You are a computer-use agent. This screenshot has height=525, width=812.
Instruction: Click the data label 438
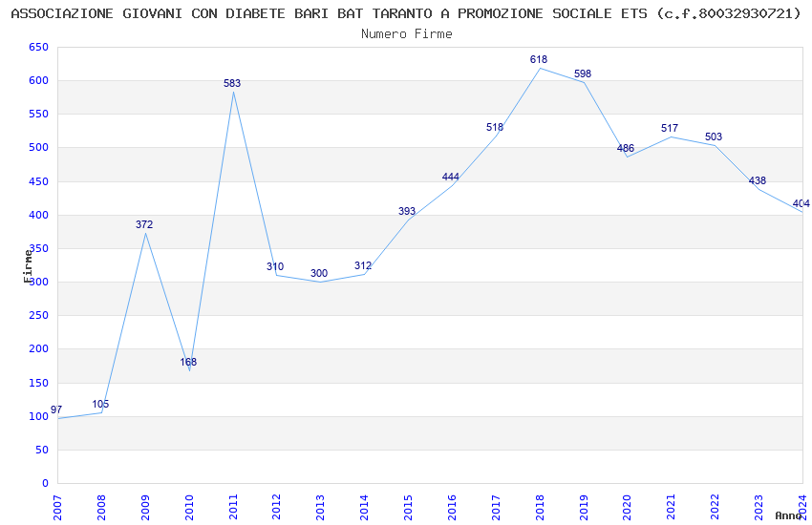pos(758,180)
